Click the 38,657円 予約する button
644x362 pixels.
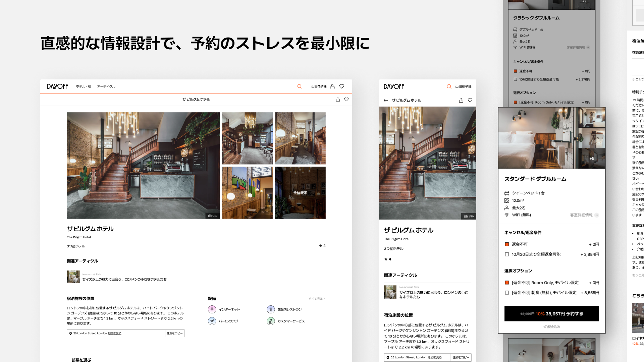click(x=551, y=314)
